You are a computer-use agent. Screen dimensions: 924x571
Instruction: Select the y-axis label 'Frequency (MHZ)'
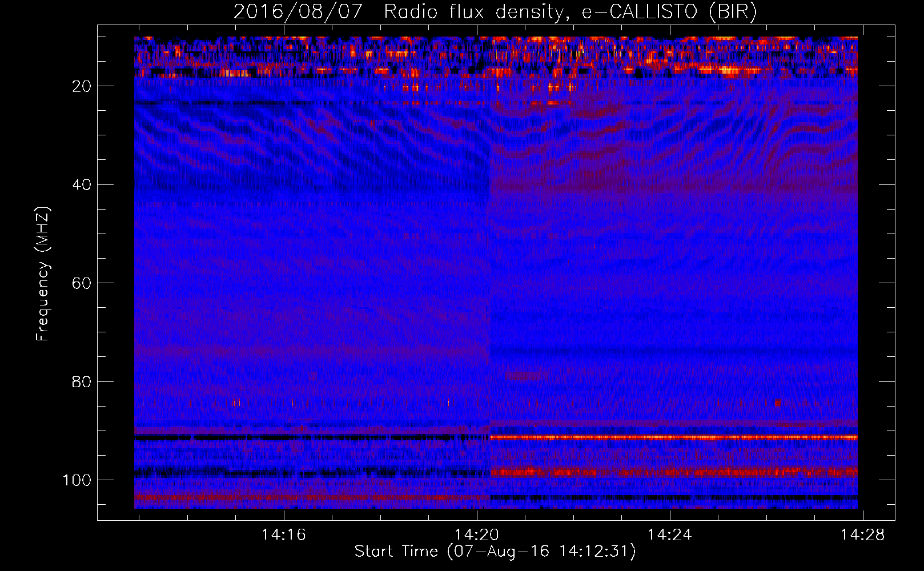[43, 274]
